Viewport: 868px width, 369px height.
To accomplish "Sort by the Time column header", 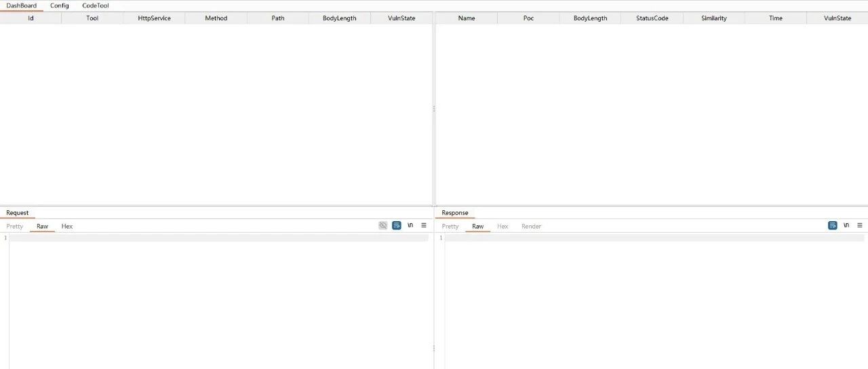I will tap(776, 18).
